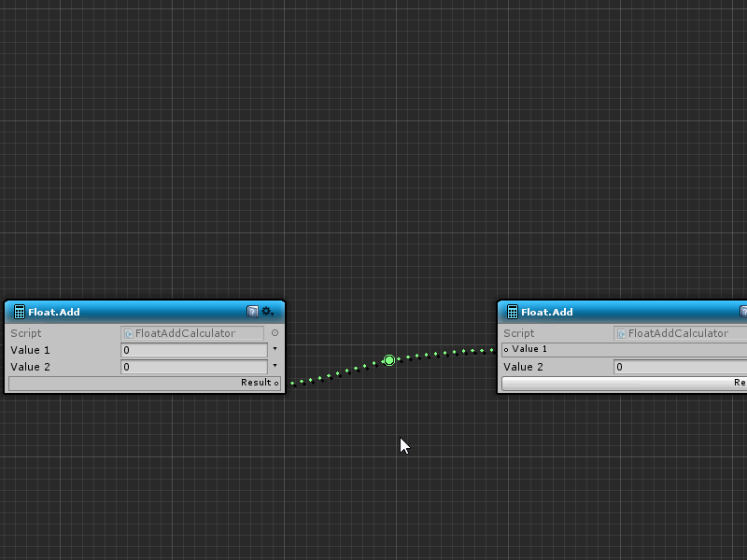
Task: Select the green midpoint dot on the connection line
Action: pos(389,360)
